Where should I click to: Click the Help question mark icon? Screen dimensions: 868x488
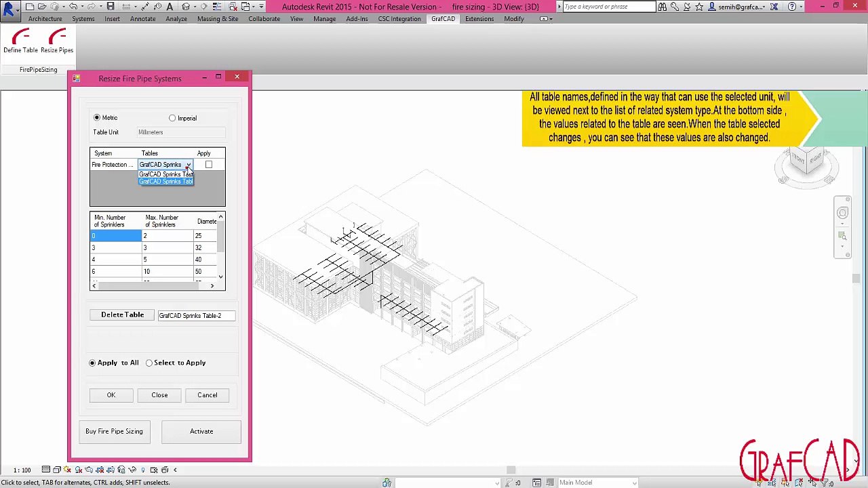point(792,7)
